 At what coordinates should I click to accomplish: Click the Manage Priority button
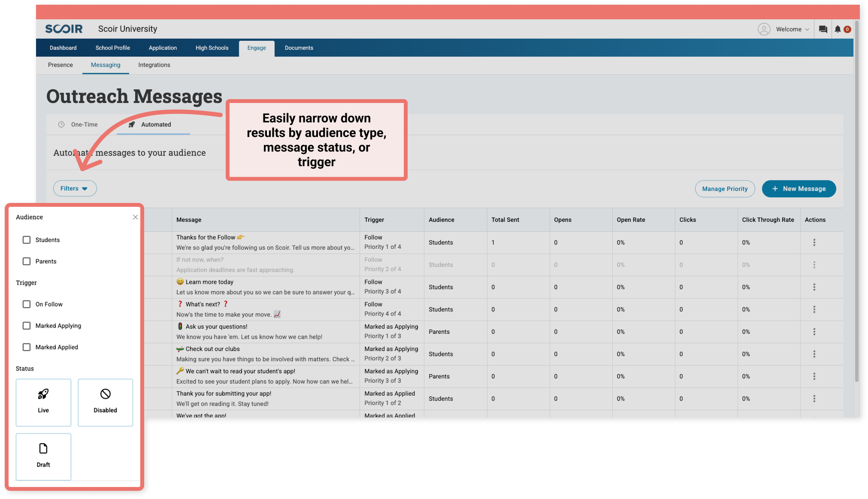click(724, 189)
